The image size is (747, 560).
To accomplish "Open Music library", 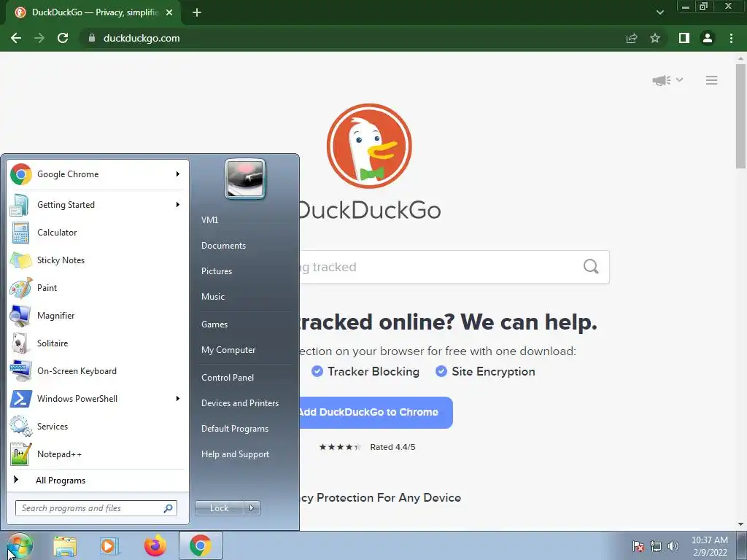I will click(213, 297).
